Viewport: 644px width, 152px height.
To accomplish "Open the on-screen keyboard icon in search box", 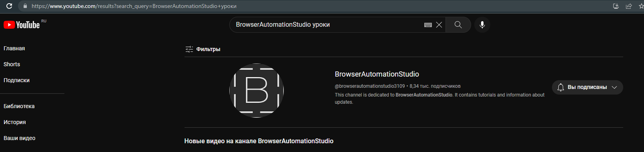I will (x=428, y=25).
